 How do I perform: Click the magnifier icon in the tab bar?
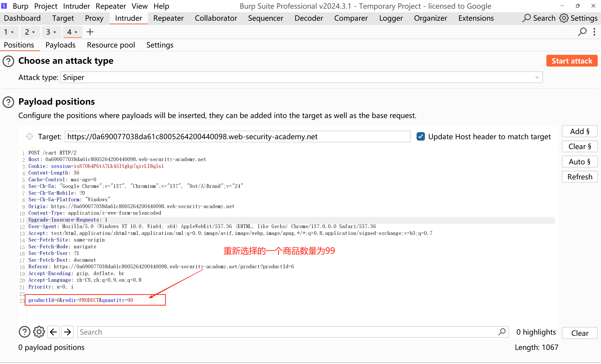pyautogui.click(x=582, y=32)
